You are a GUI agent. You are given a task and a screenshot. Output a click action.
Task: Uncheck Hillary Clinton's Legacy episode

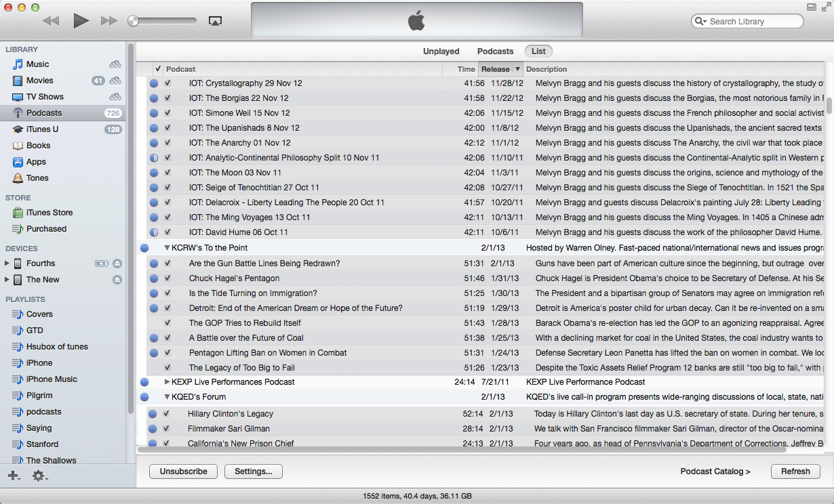167,413
